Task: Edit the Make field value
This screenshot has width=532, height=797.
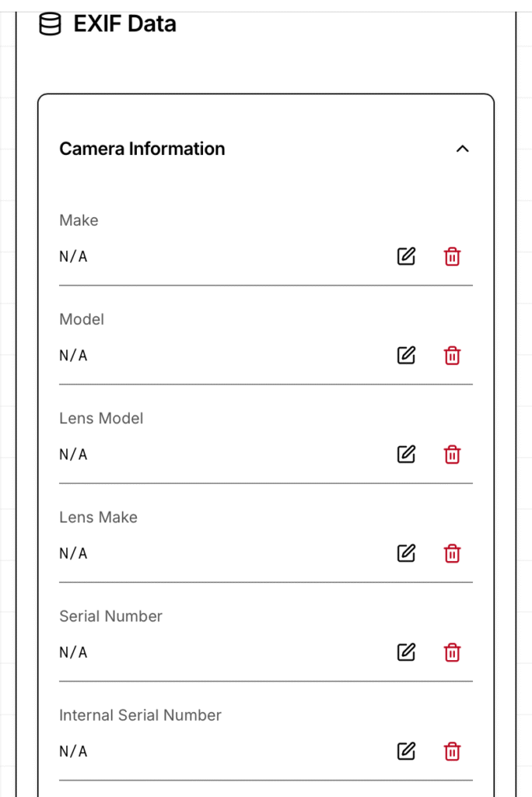Action: click(406, 256)
